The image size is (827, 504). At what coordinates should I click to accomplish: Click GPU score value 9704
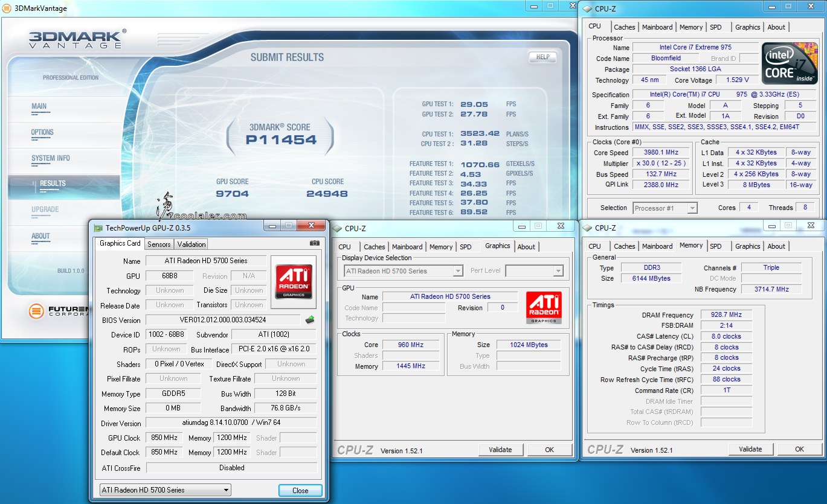point(232,194)
